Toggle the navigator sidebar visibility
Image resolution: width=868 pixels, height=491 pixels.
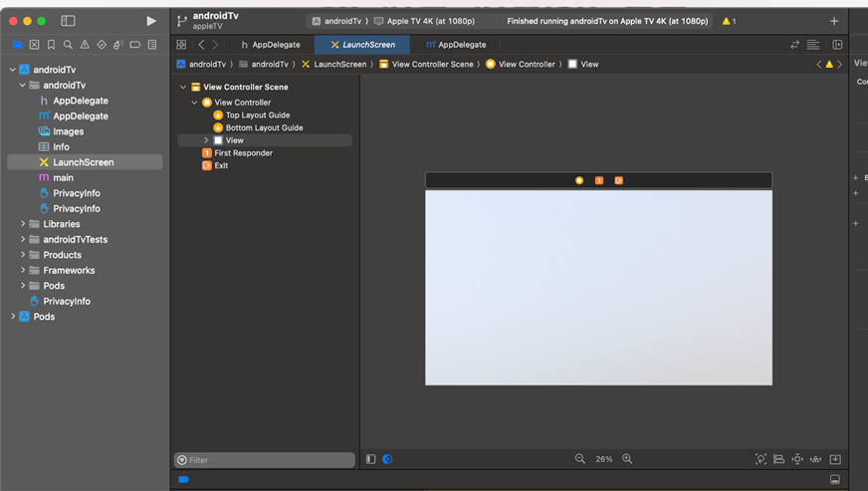tap(68, 21)
